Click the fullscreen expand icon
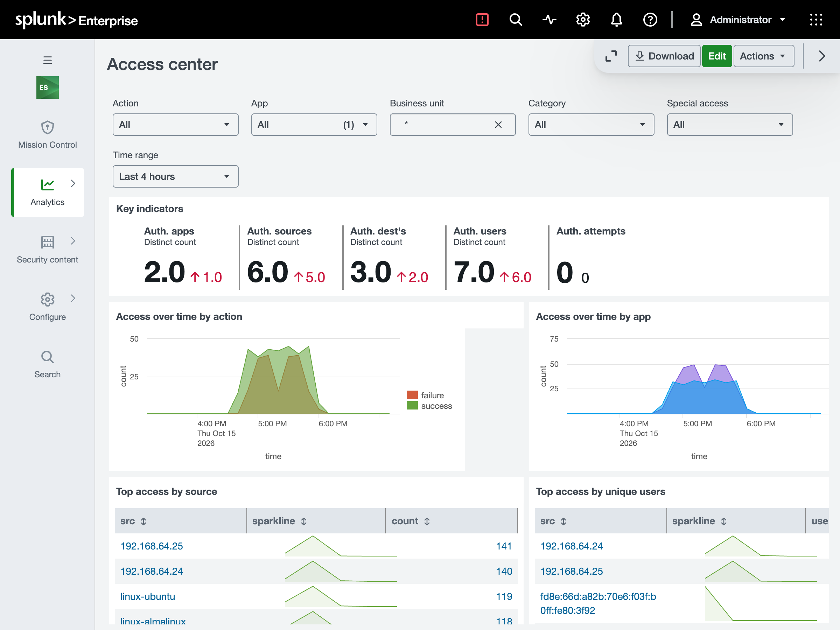Screen dimensions: 840x630 pyautogui.click(x=611, y=56)
